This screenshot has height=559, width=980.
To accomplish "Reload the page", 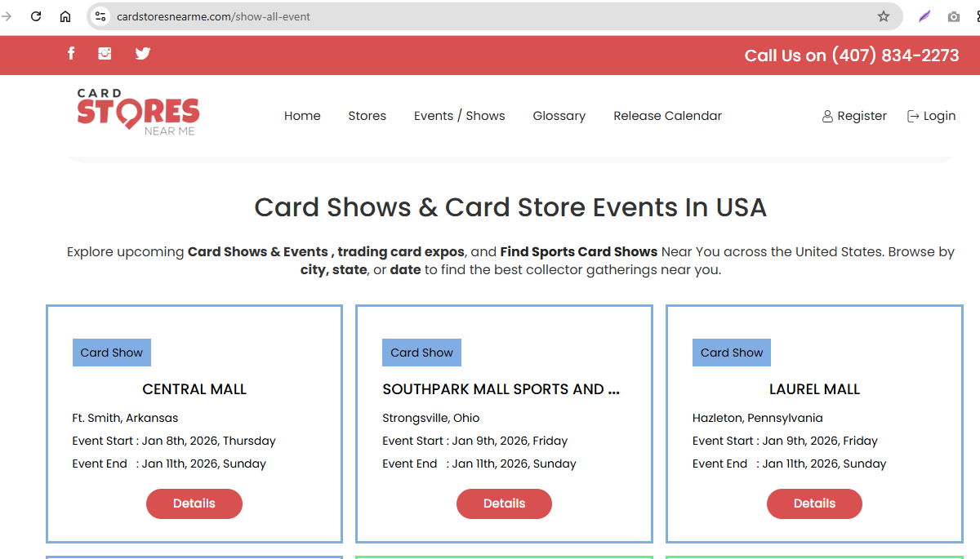I will coord(35,16).
